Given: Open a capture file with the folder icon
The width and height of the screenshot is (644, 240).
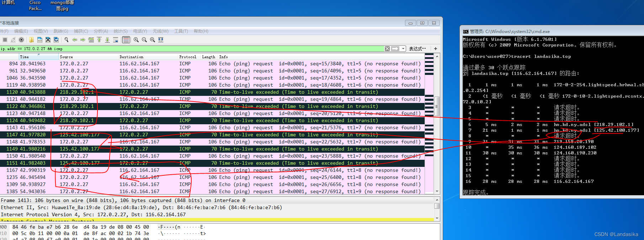Looking at the screenshot, I should click(32, 40).
